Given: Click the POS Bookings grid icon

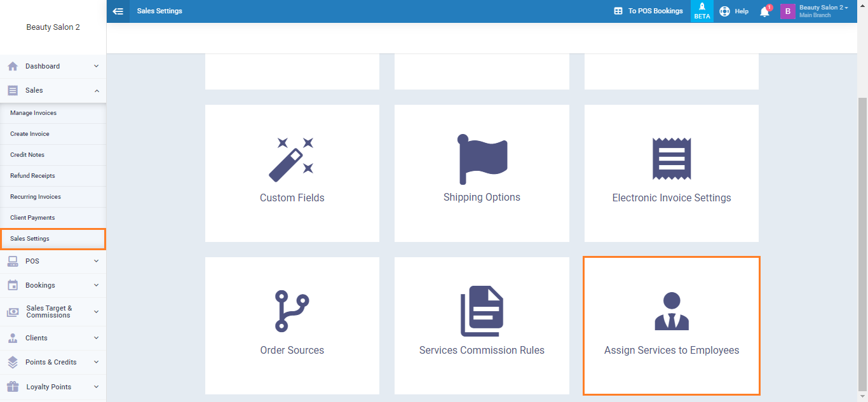Looking at the screenshot, I should coord(618,11).
